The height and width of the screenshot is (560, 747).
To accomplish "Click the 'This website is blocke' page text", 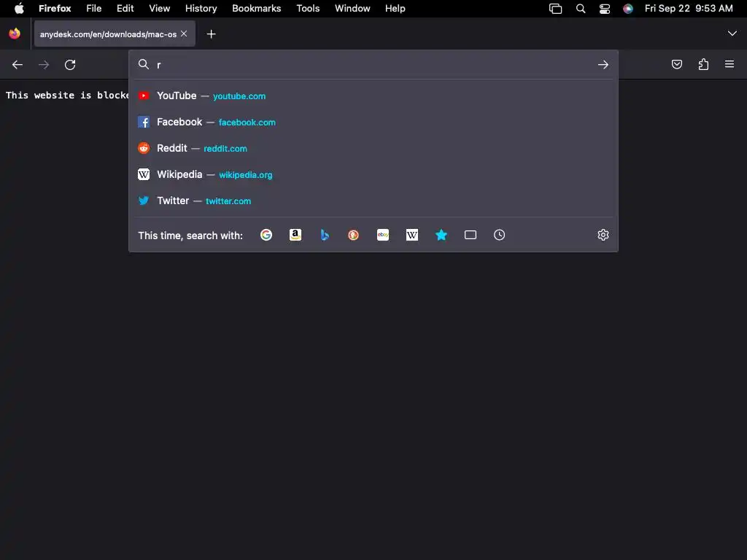I will coord(67,96).
